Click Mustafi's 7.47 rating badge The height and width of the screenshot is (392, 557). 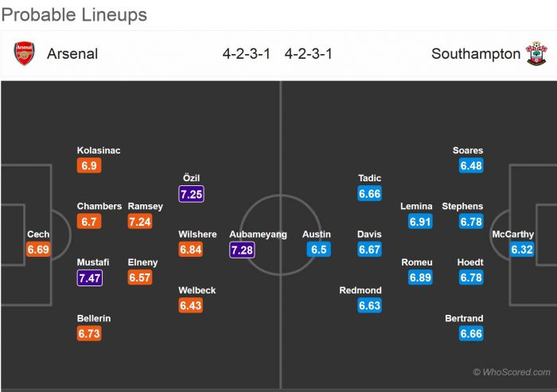coord(89,278)
